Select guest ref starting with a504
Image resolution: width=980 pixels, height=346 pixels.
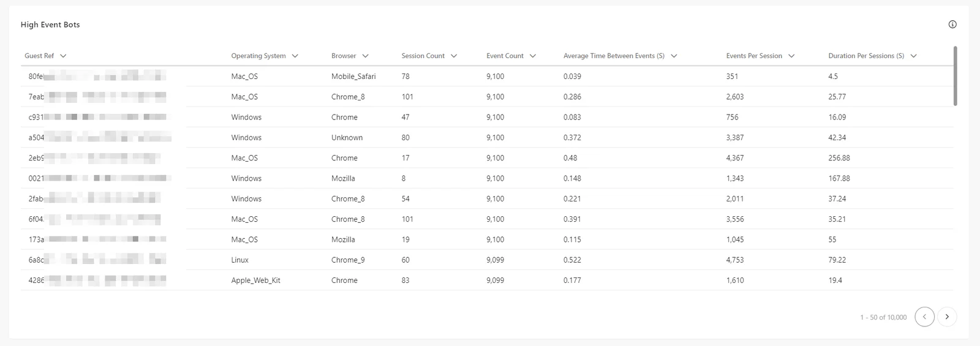tap(100, 138)
